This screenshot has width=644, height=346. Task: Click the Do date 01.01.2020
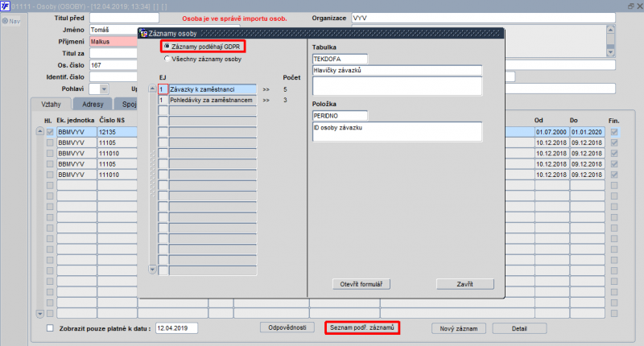tap(587, 132)
